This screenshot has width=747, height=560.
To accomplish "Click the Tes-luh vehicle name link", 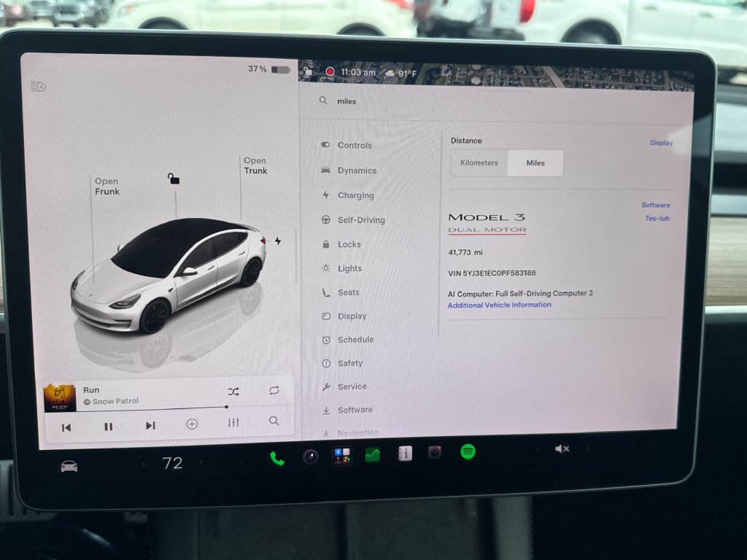I will tap(657, 219).
